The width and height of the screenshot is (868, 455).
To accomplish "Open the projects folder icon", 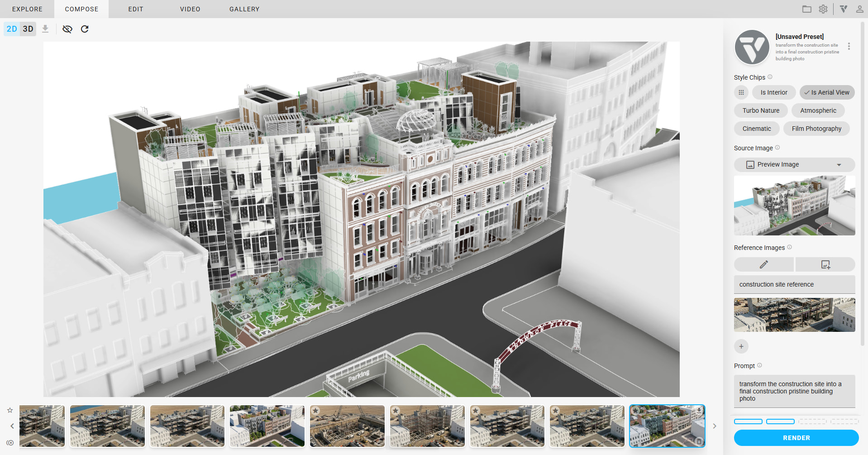I will [806, 9].
